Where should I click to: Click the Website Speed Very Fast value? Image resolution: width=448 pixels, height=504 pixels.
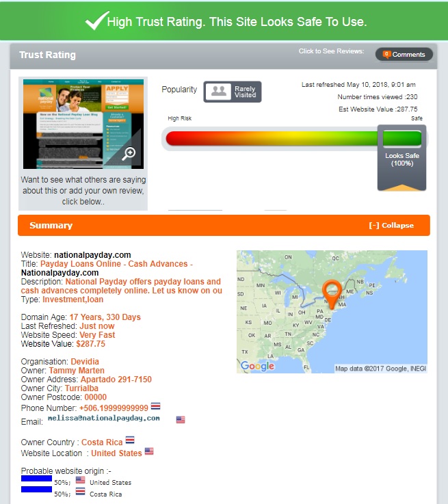(97, 335)
